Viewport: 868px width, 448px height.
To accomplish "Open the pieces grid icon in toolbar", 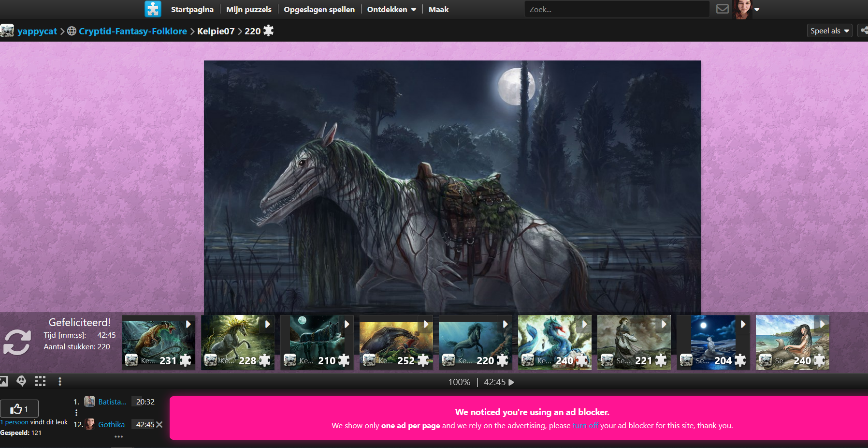I will (x=41, y=381).
